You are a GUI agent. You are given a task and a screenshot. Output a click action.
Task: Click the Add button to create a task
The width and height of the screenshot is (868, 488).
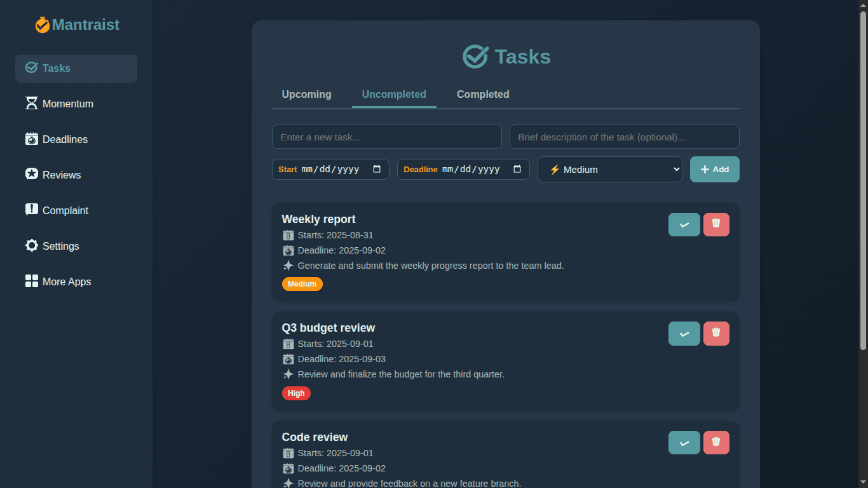[x=714, y=169]
